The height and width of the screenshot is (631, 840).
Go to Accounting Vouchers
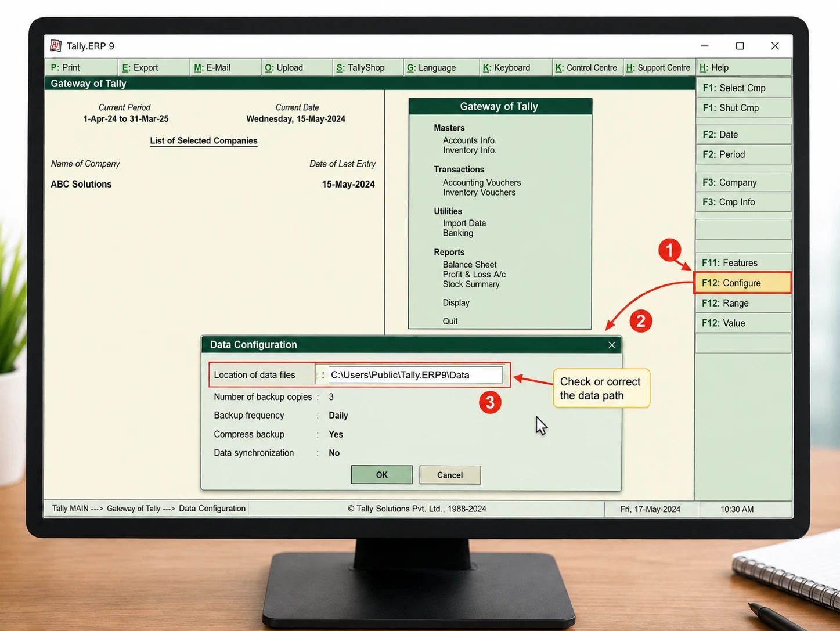pyautogui.click(x=482, y=182)
